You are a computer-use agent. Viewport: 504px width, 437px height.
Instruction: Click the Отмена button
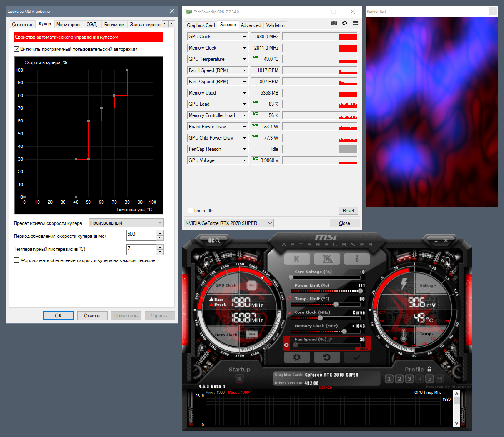[92, 316]
